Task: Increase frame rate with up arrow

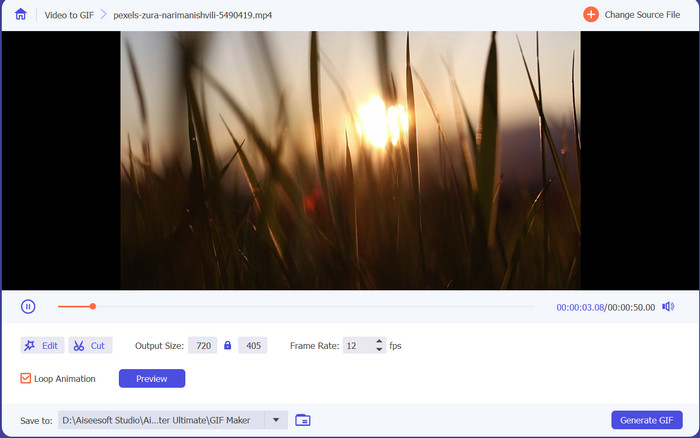Action: click(x=379, y=341)
